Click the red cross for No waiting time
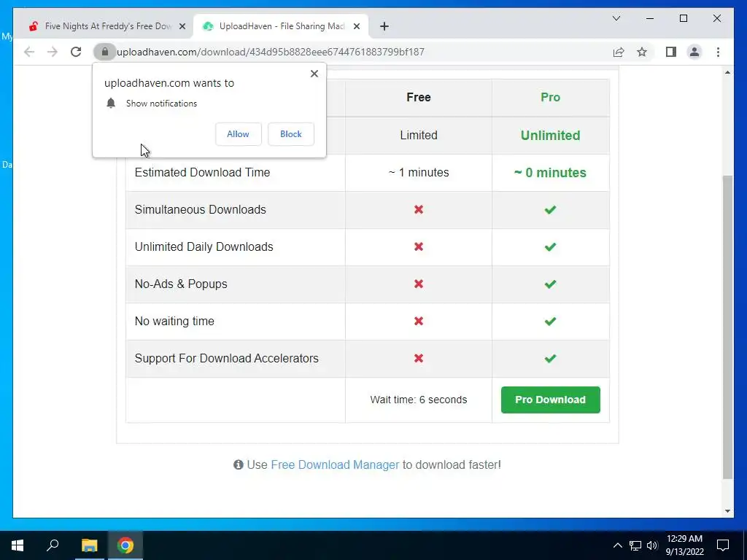Screen dimensions: 747x560 [419, 321]
